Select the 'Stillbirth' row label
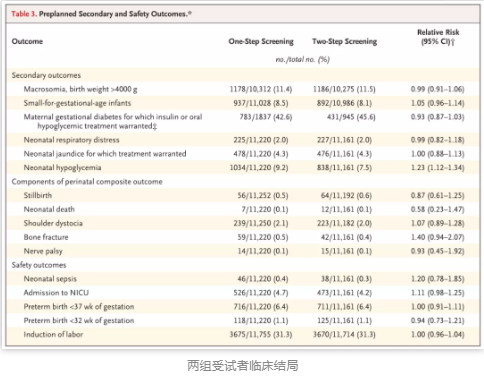 click(38, 195)
